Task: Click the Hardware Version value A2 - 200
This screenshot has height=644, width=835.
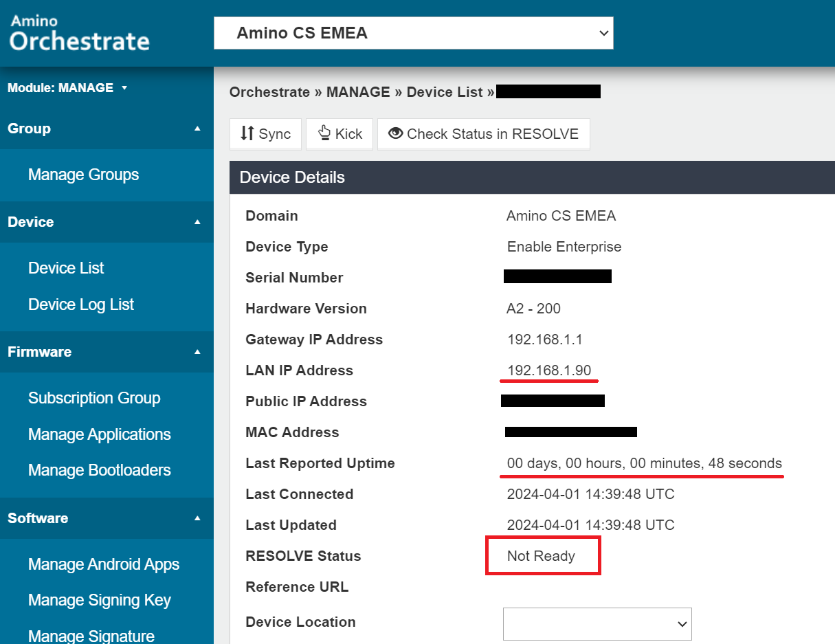Action: click(533, 309)
